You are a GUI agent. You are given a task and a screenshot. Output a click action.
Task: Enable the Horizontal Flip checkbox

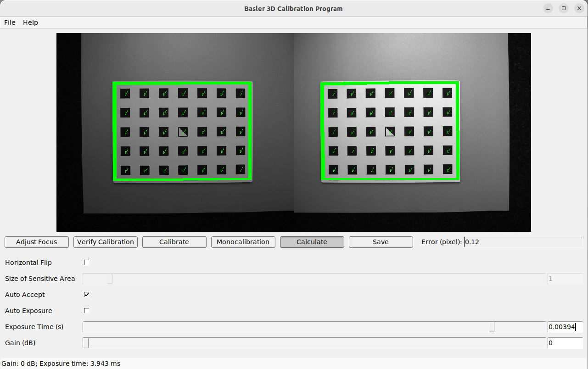pyautogui.click(x=86, y=263)
